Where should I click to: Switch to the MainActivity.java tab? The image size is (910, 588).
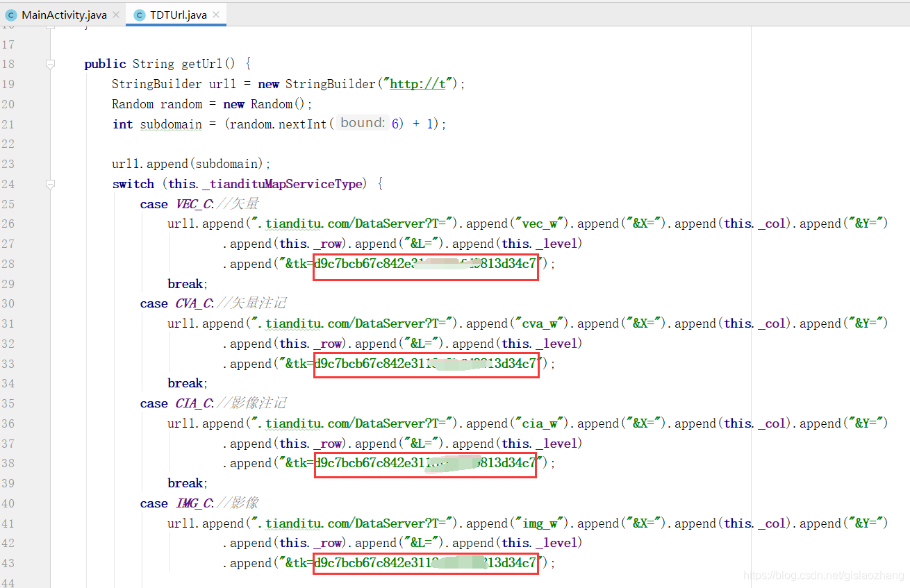pos(64,15)
